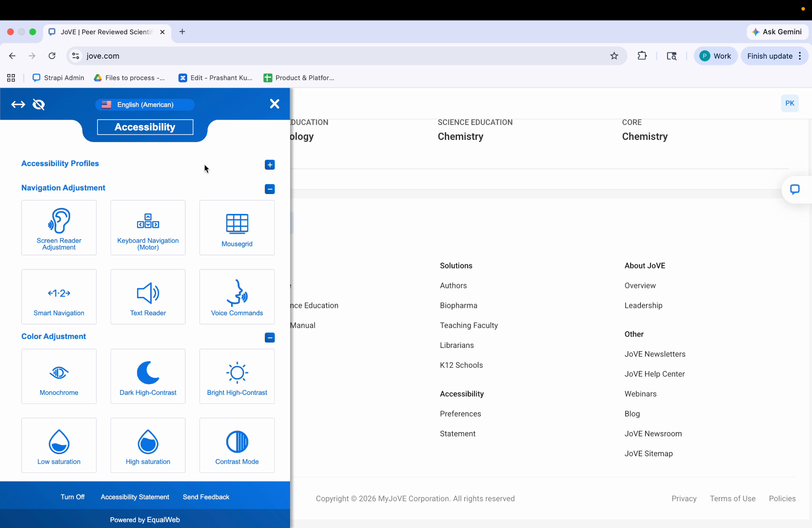812x528 pixels.
Task: Open the Webinars link
Action: tap(641, 394)
